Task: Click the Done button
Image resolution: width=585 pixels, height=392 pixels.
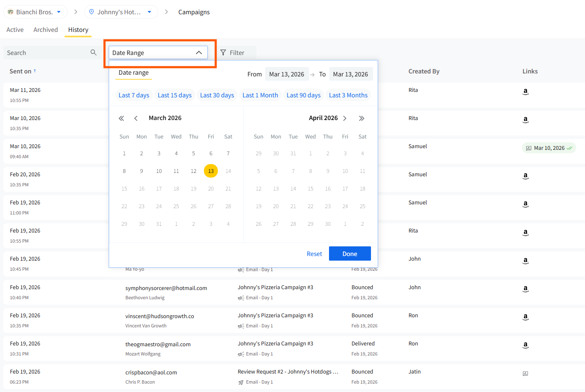Action: pos(350,253)
